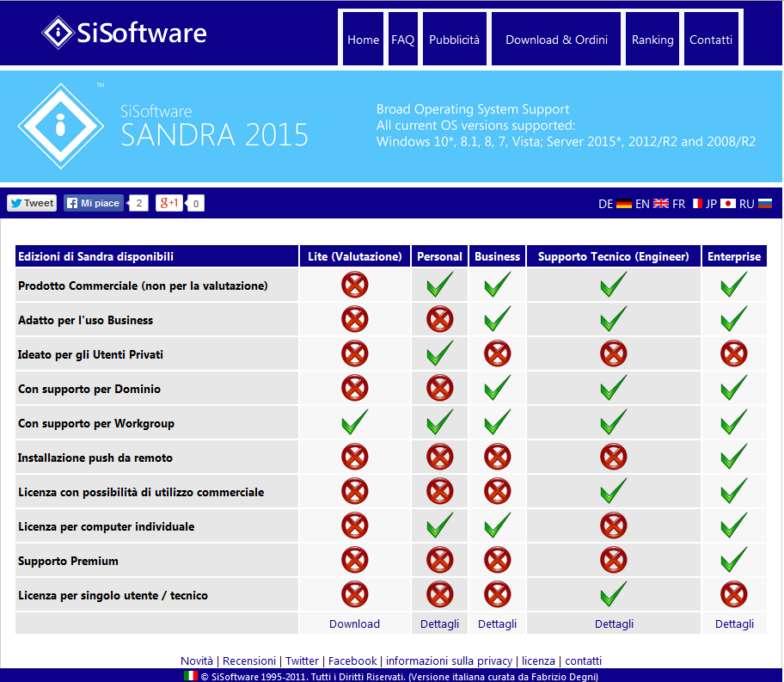Click the Tweet button
Viewport: 784px width, 682px height.
click(x=32, y=203)
